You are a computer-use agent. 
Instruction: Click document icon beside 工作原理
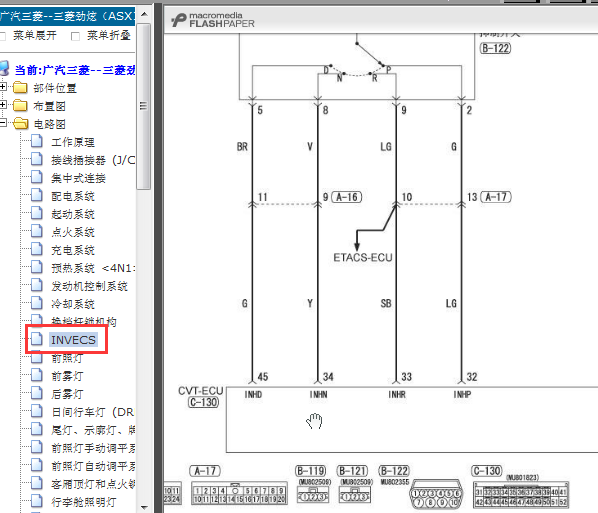[37, 141]
